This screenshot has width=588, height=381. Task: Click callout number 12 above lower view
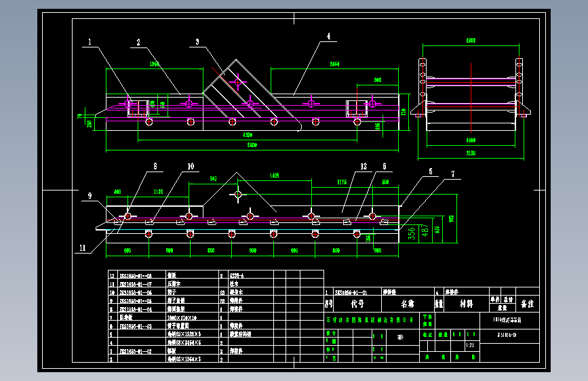tap(364, 166)
